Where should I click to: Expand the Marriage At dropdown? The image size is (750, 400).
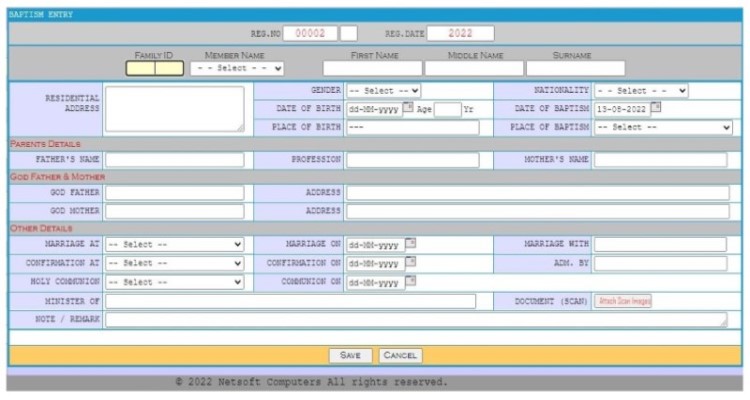(175, 244)
